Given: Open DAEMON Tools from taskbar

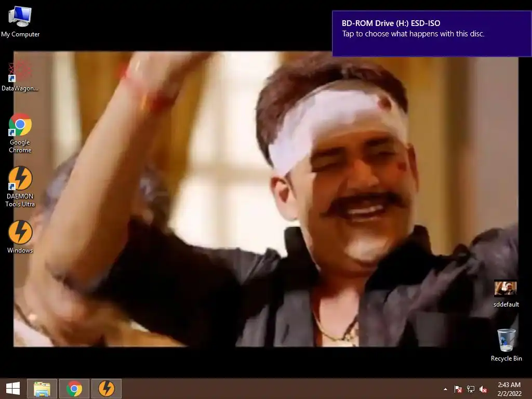Looking at the screenshot, I should (x=106, y=389).
